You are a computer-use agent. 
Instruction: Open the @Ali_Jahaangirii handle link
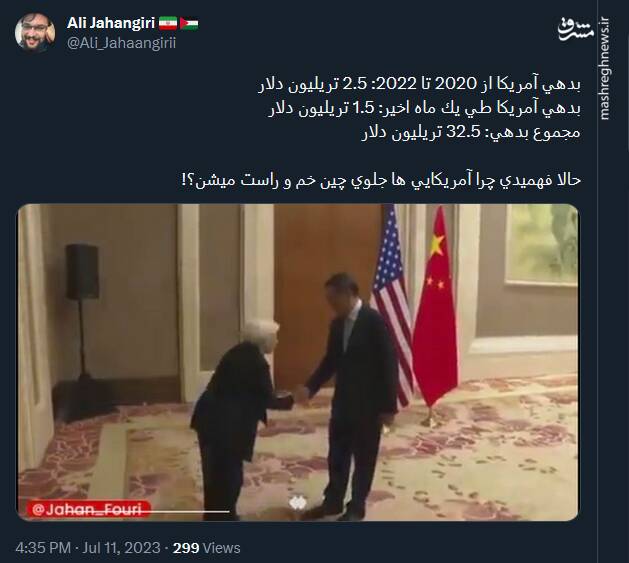coord(122,43)
